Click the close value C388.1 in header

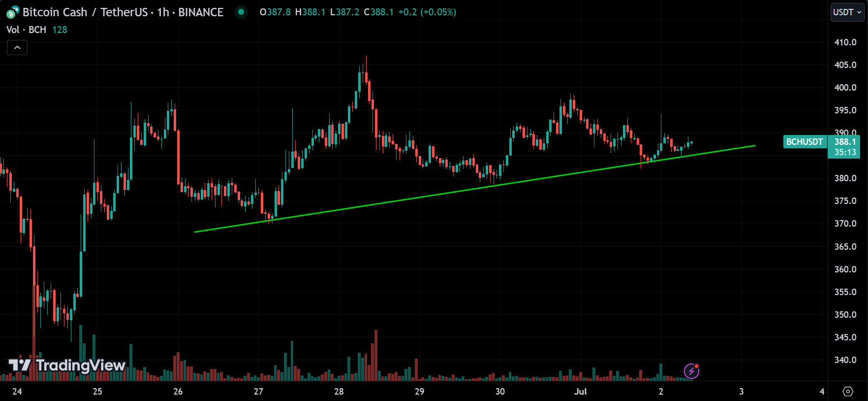click(x=378, y=12)
